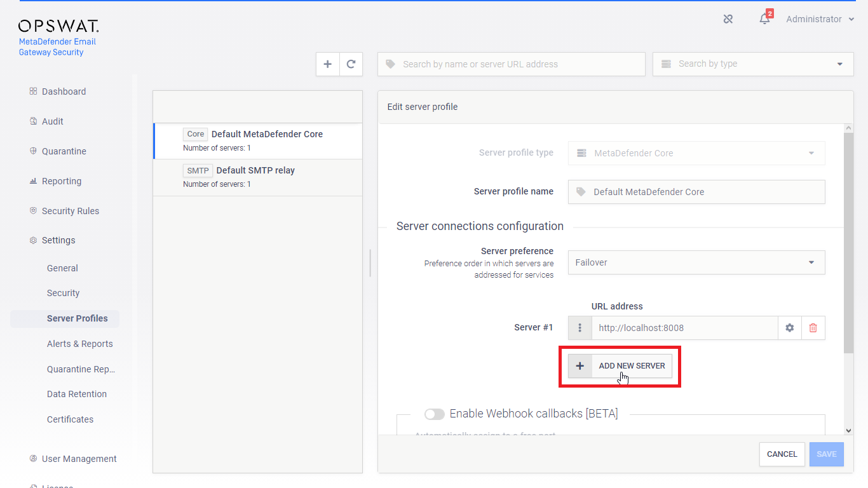
Task: Open the Server profile type dropdown
Action: tap(696, 153)
